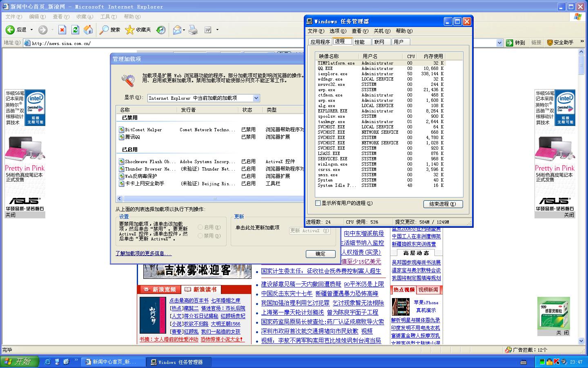Screen dimensions: 588x368
Task: Open the 工具 menu in Internet Explorer
Action: 108,17
